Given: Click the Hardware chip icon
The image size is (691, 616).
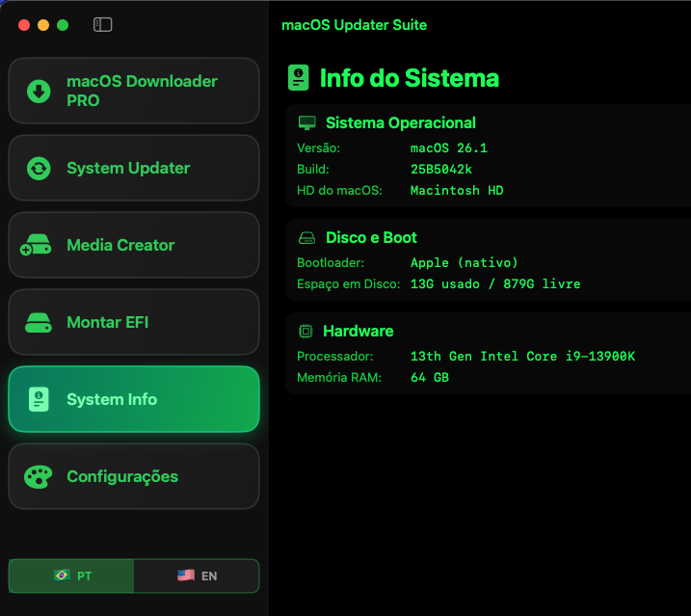Looking at the screenshot, I should (x=306, y=332).
